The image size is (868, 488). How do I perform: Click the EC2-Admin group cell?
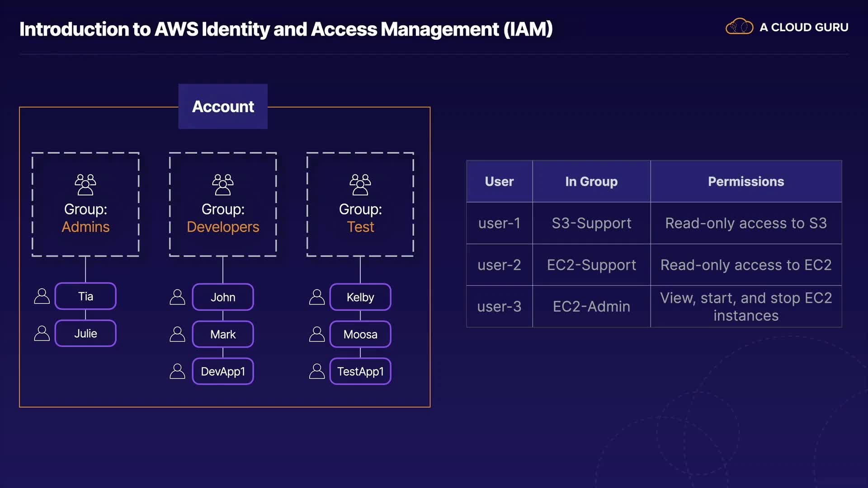591,306
